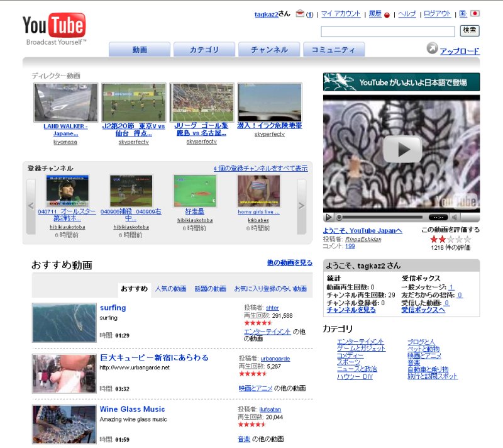The height and width of the screenshot is (448, 503).
Task: Rate the featured video five stars
Action: 467,239
